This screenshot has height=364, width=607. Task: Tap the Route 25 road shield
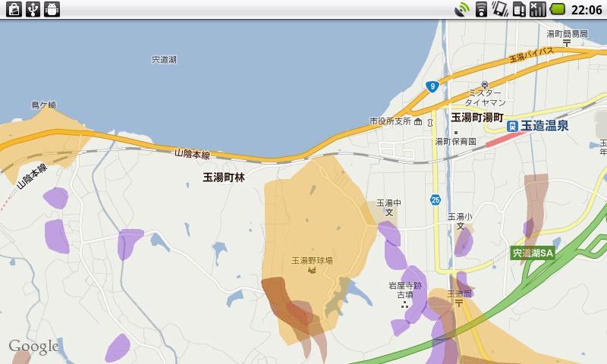[x=436, y=200]
